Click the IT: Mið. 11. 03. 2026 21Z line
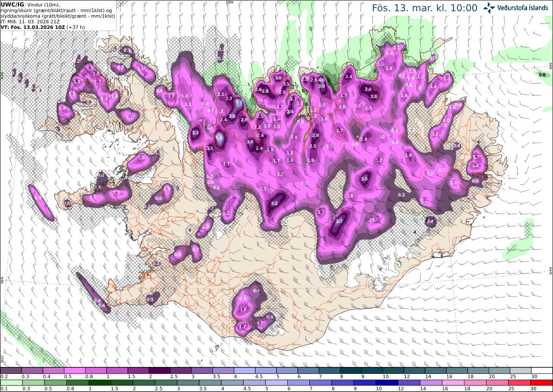This screenshot has height=392, width=553. 30,21
